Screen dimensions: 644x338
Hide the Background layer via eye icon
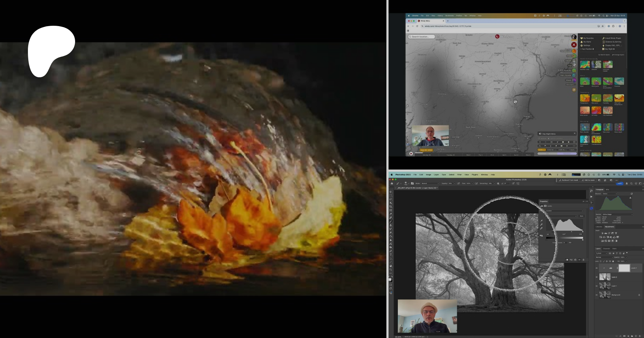pyautogui.click(x=596, y=295)
